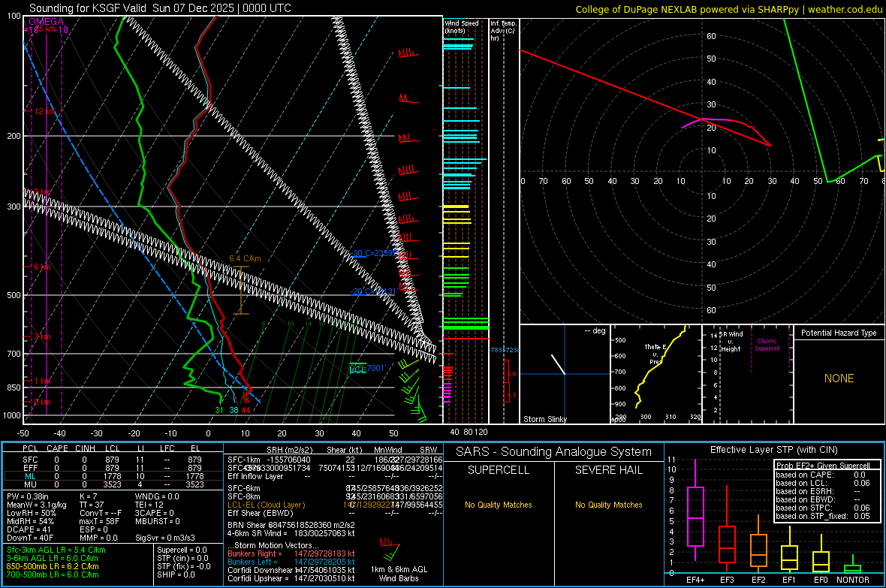Click the 'SigSvr = 0 m3/s3' value
The height and width of the screenshot is (588, 886).
coord(165,538)
